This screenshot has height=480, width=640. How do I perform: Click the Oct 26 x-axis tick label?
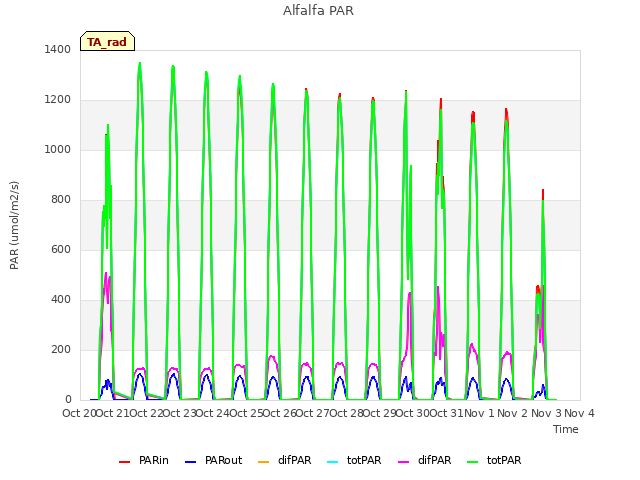point(279,413)
